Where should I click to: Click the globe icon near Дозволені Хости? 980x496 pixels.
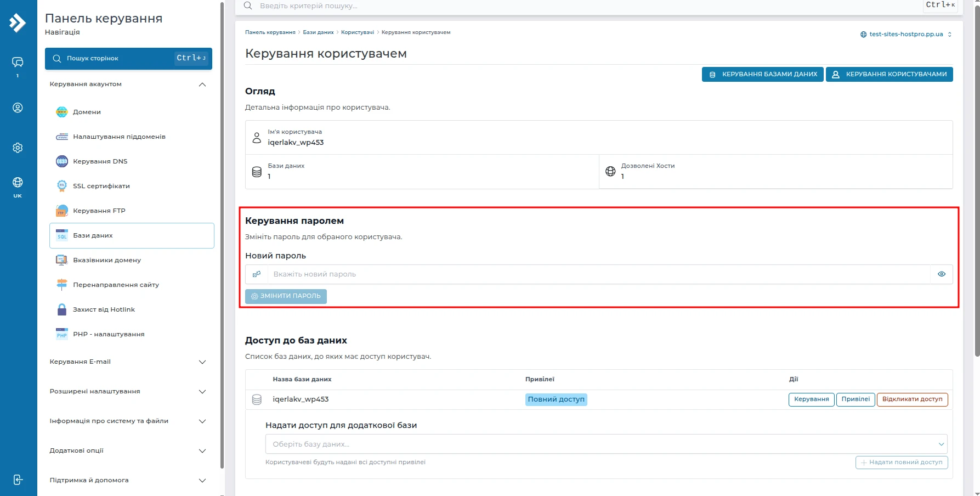[610, 171]
